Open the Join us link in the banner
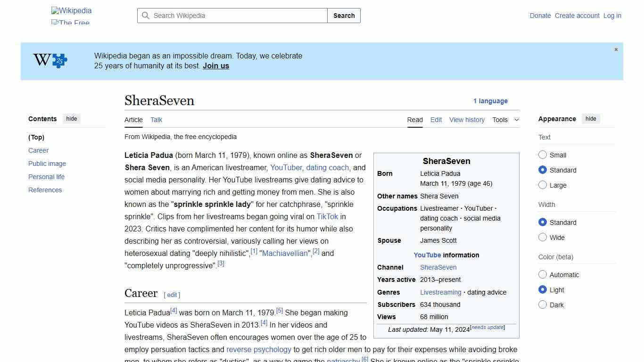This screenshot has width=644, height=362. (215, 66)
